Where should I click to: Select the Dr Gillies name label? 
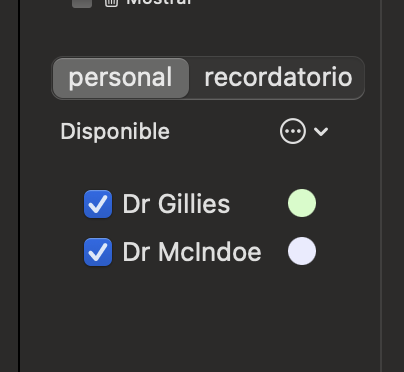[176, 204]
